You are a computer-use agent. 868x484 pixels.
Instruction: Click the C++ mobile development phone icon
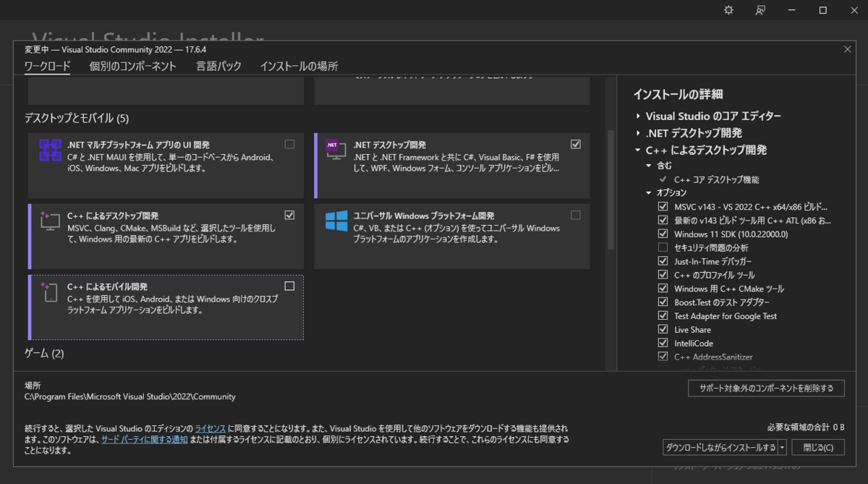(x=50, y=292)
